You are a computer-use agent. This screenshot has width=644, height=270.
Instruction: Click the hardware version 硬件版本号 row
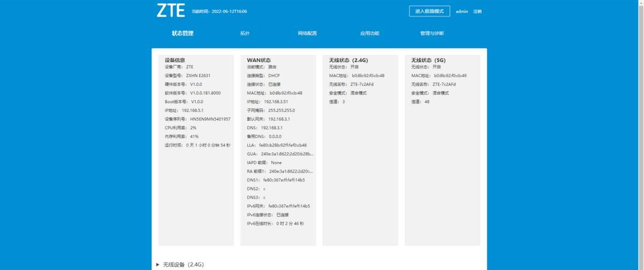pyautogui.click(x=184, y=84)
